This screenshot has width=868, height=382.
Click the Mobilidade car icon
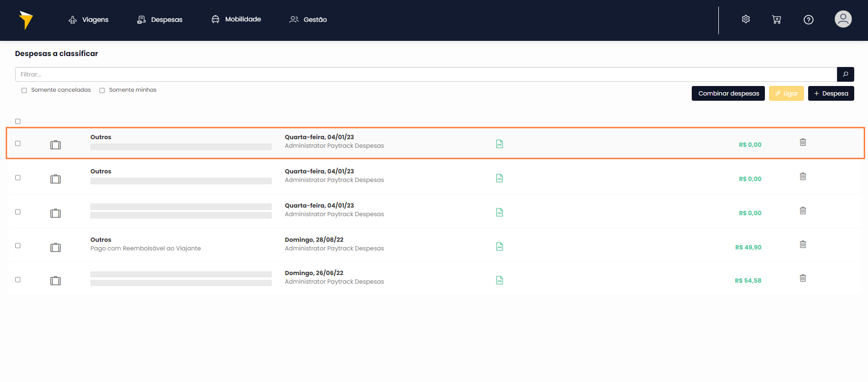[x=216, y=19]
